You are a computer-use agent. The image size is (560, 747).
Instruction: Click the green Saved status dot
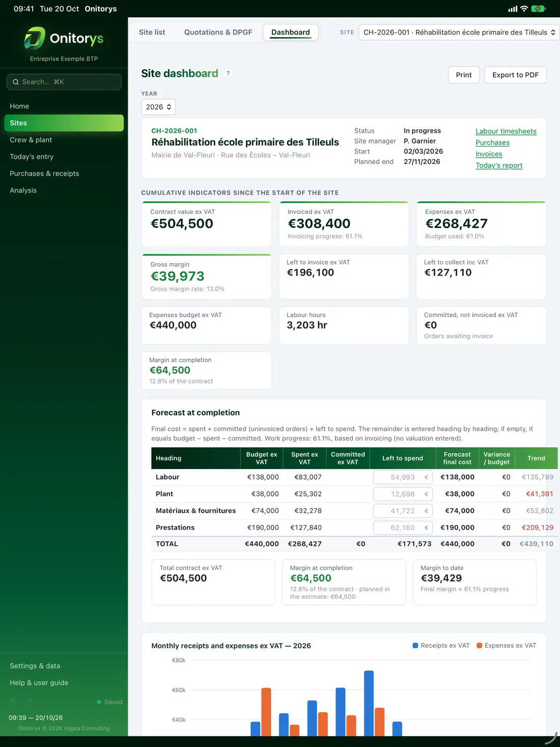99,702
